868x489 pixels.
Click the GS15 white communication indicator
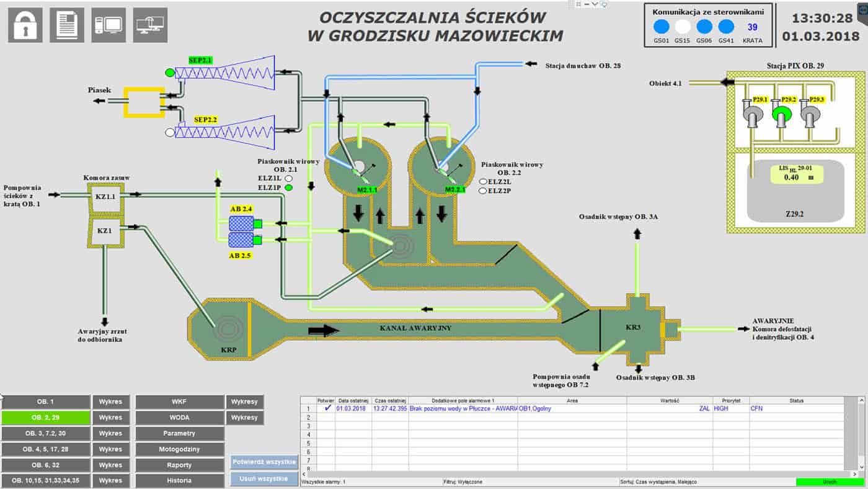click(683, 27)
